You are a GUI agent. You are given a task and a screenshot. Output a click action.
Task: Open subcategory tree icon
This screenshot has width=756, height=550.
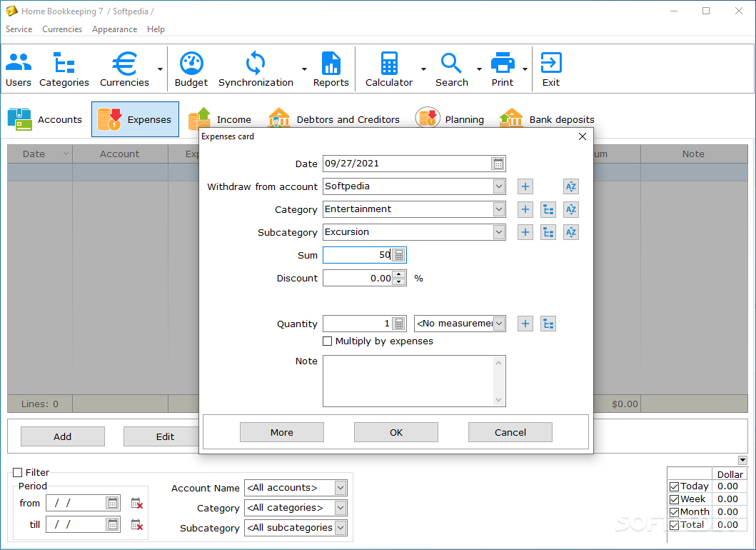click(x=548, y=232)
